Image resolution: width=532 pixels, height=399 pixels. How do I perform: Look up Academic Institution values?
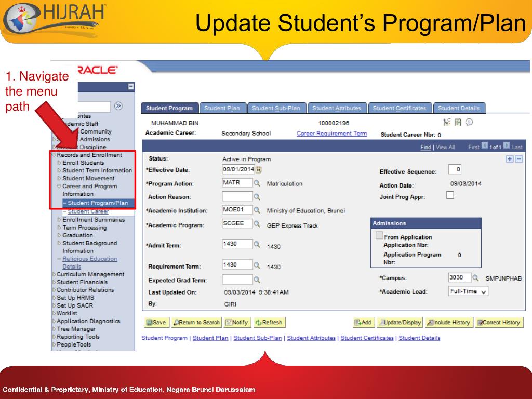[x=257, y=210]
